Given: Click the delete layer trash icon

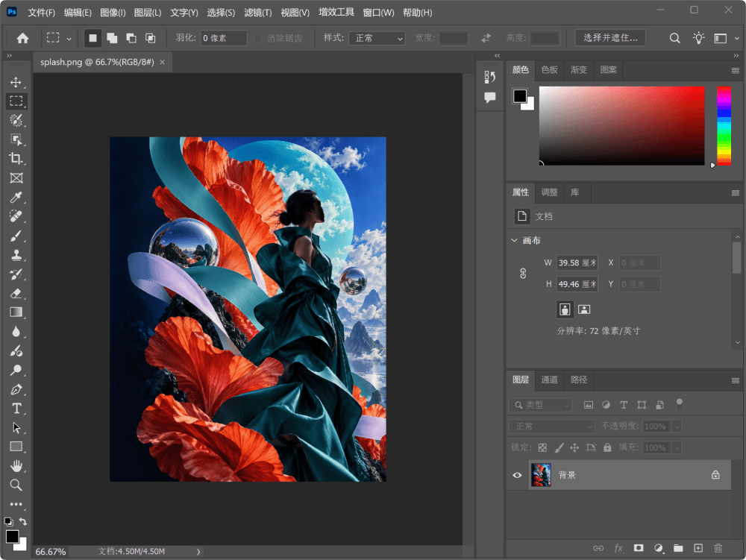Looking at the screenshot, I should coord(718,548).
